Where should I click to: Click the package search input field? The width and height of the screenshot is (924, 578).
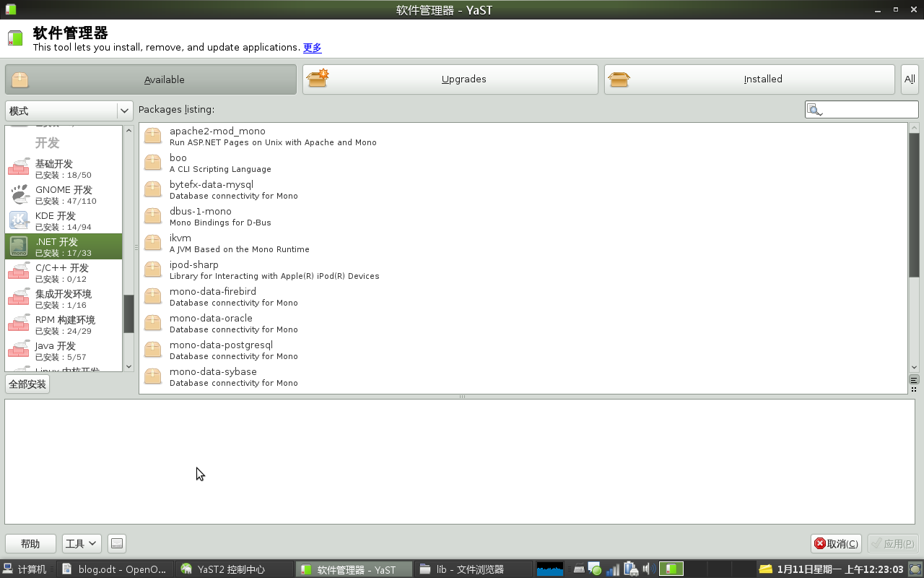tap(869, 110)
